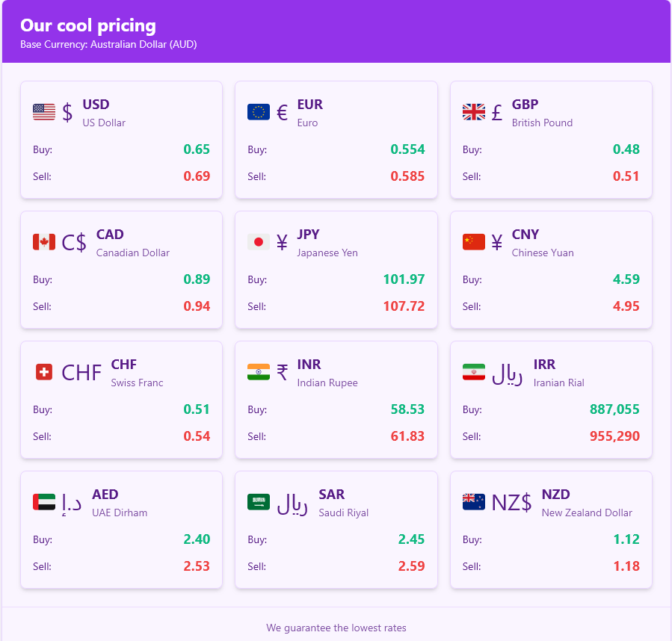672x641 pixels.
Task: Click the IRR sell rate 955,290
Action: pyautogui.click(x=614, y=436)
